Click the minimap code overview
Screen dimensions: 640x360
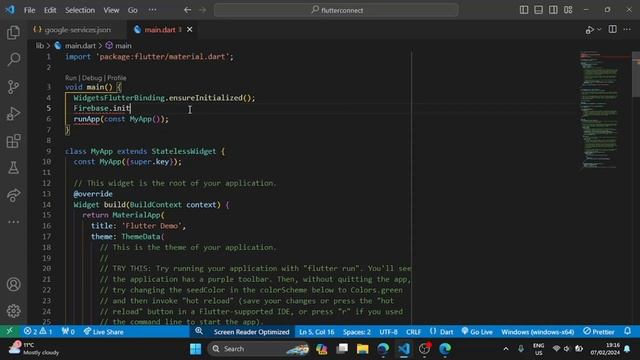[601, 110]
